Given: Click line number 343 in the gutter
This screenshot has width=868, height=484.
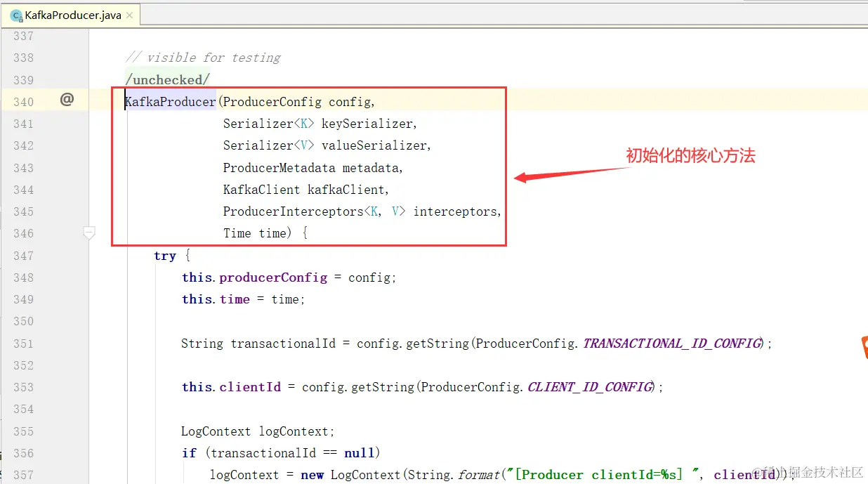Looking at the screenshot, I should (23, 168).
